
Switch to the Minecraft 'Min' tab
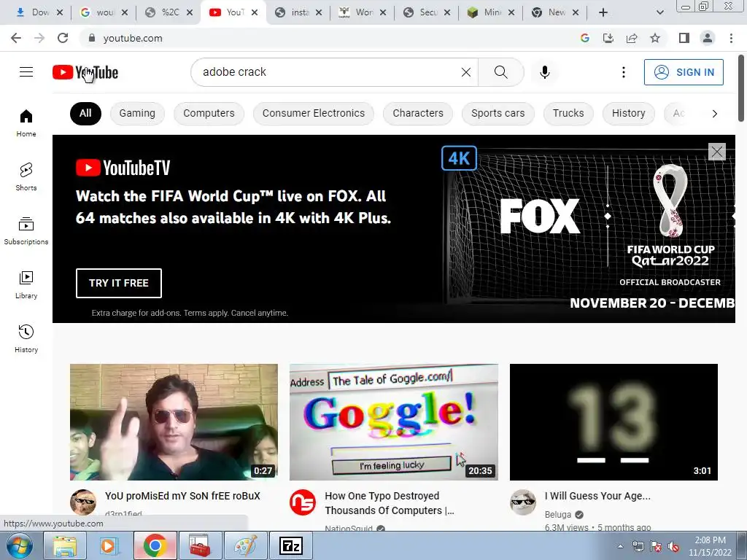tap(486, 12)
